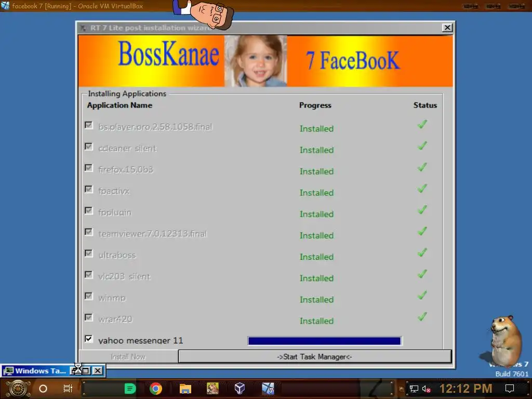Click the Application Name column header

point(119,105)
